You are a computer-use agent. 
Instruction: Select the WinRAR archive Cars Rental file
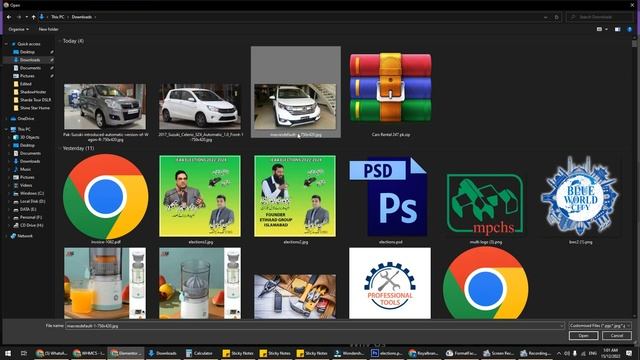(390, 88)
